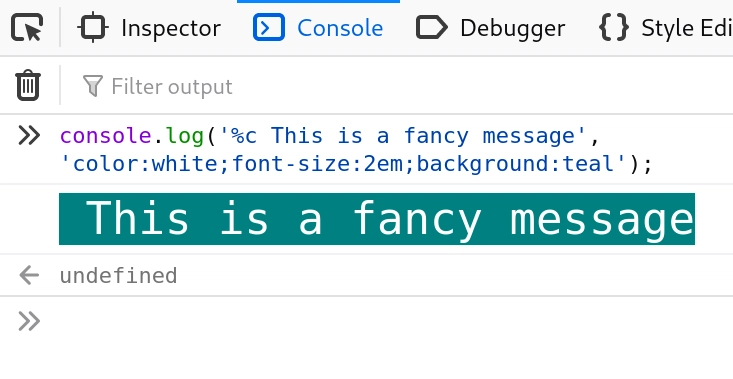Click the funnel filter icon
The width and height of the screenshot is (733, 379).
coord(93,86)
